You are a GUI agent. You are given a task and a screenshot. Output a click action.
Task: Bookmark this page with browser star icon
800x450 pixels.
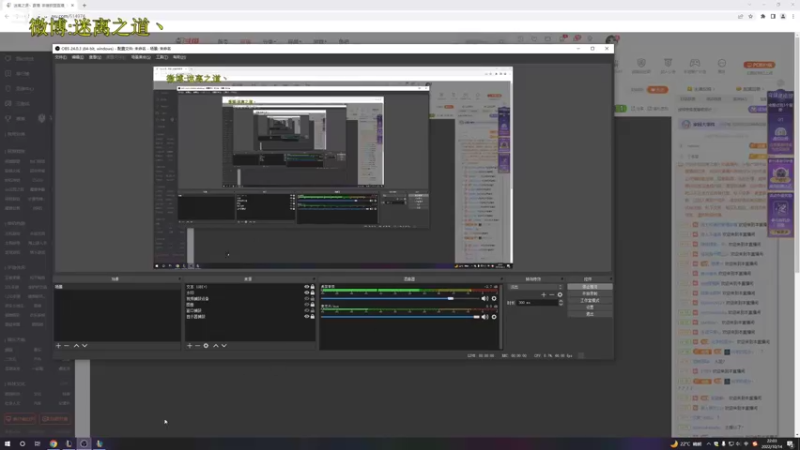pos(751,16)
